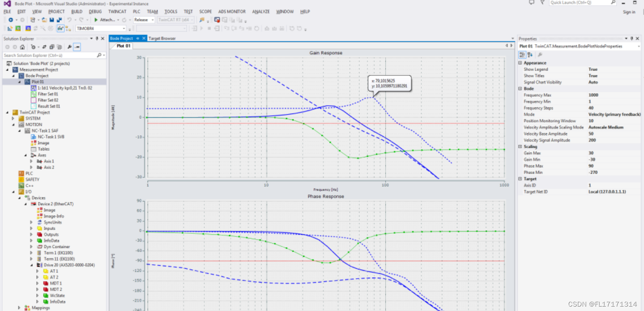Open the ADS MONITOR menu

pos(232,12)
